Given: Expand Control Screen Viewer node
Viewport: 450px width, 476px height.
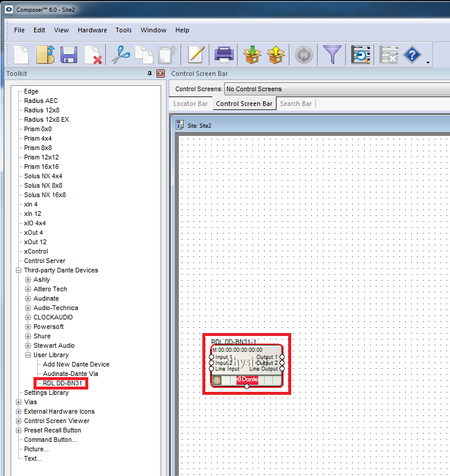Looking at the screenshot, I should click(18, 421).
